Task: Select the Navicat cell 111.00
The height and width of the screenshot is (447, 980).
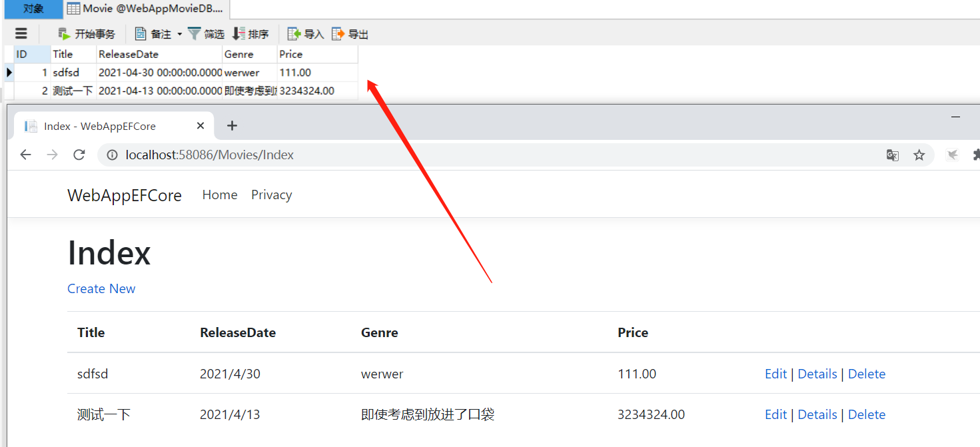Action: (318, 72)
